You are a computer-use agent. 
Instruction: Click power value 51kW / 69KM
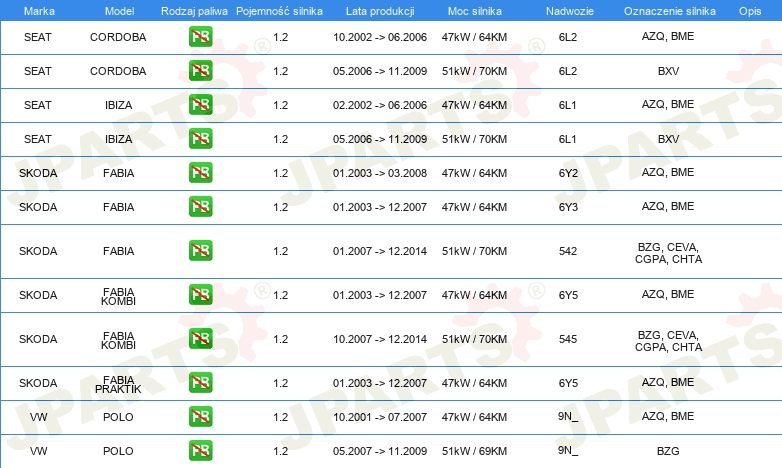tap(474, 451)
